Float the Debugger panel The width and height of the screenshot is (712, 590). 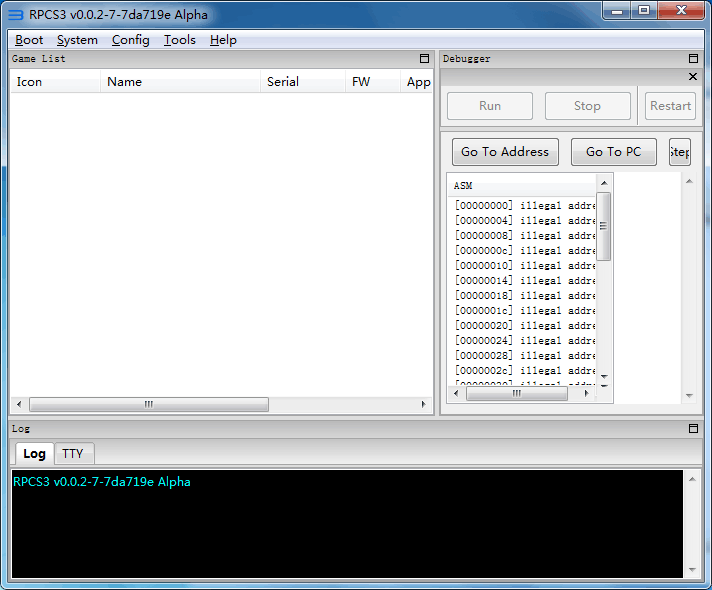(693, 59)
